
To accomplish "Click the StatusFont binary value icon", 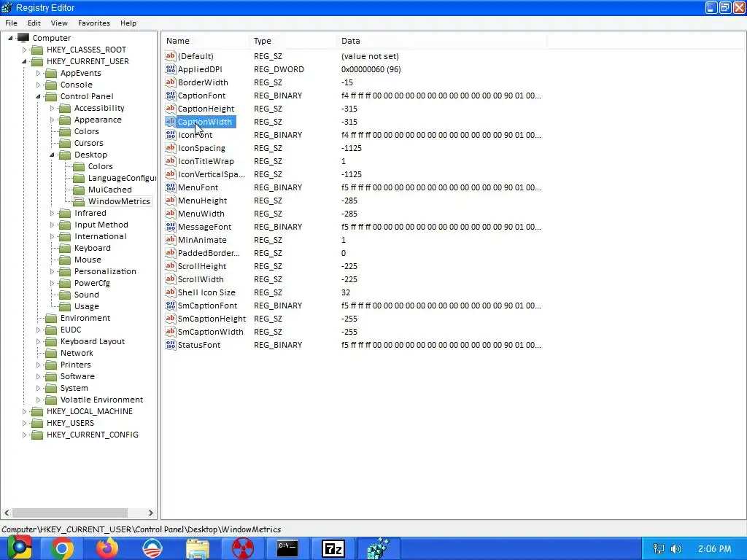I will [171, 345].
